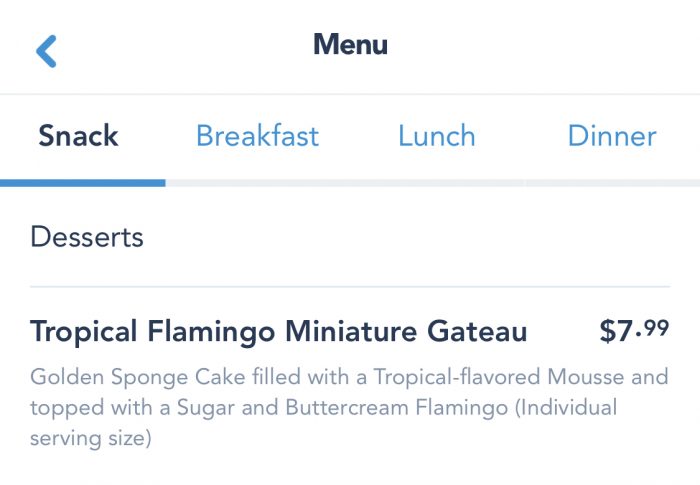Click the $7.99 price
The image size is (700, 485).
coord(634,330)
